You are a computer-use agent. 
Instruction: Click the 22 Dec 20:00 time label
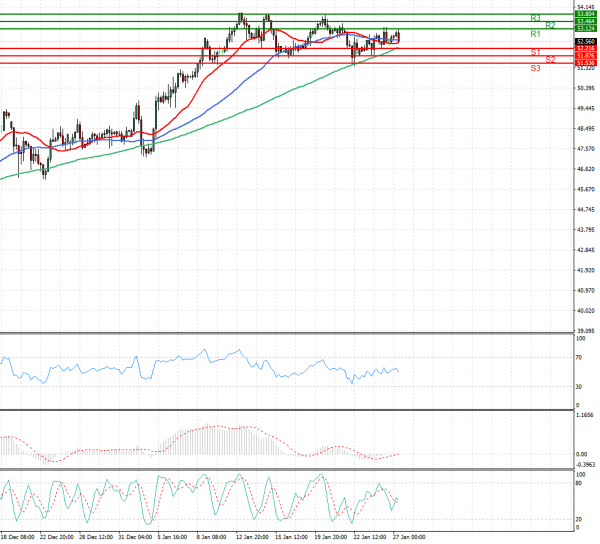pyautogui.click(x=57, y=537)
